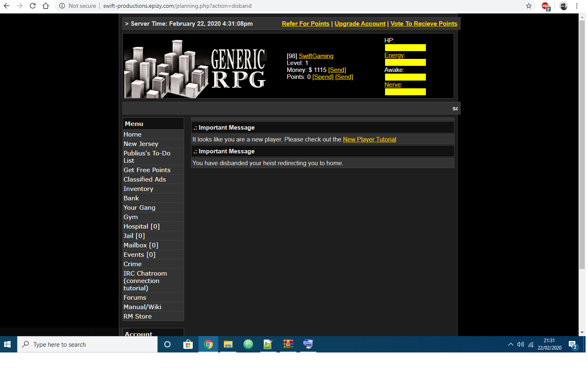This screenshot has width=588, height=368.
Task: Click the Windows Start button
Action: [7, 344]
